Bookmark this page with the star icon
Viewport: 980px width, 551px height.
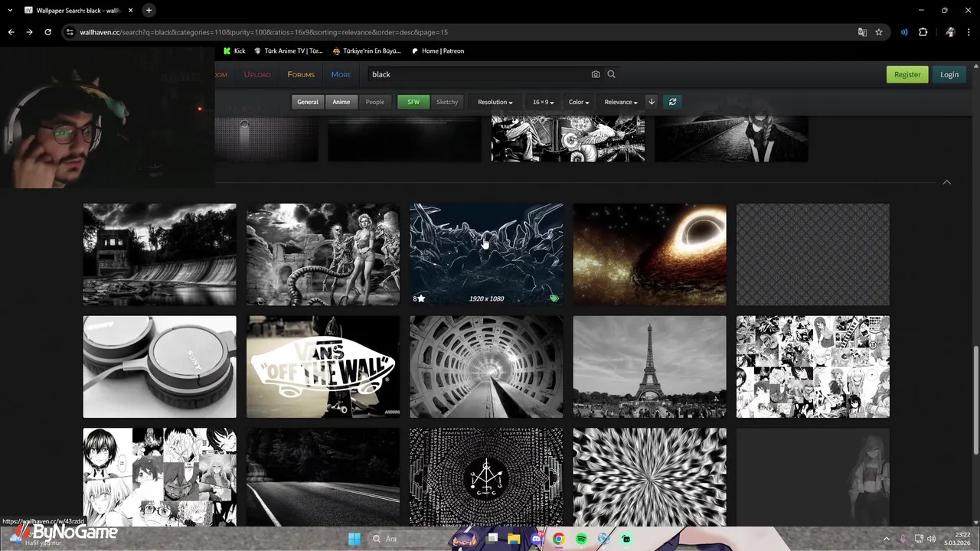[x=879, y=32]
